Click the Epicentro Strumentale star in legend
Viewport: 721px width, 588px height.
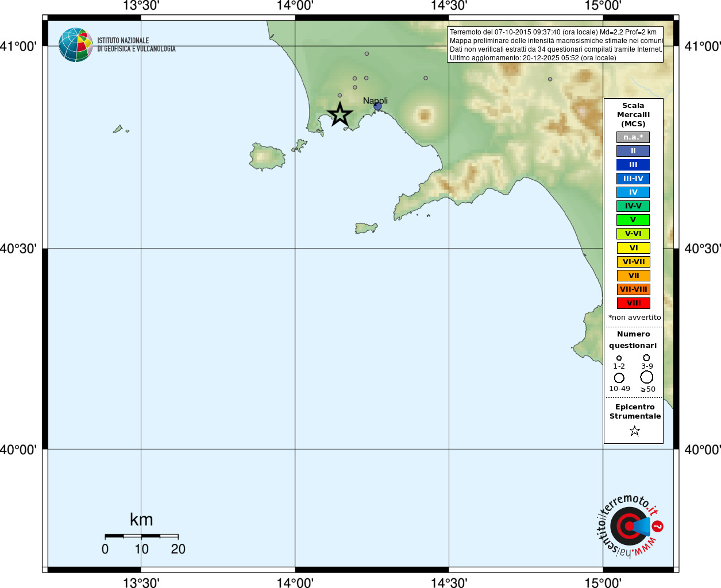coord(634,431)
